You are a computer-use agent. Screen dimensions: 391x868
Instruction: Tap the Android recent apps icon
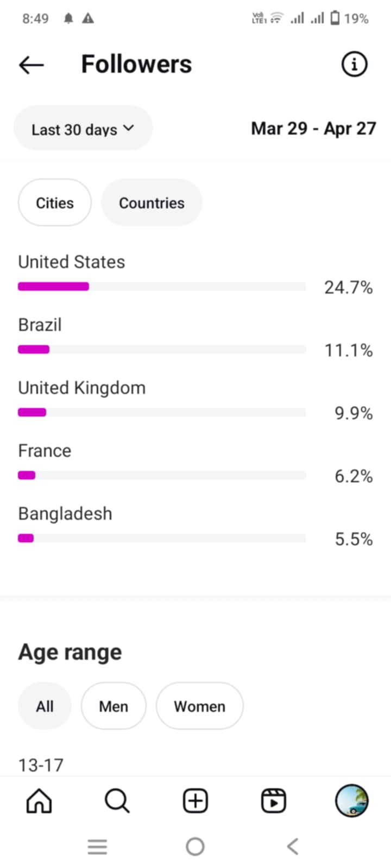97,846
